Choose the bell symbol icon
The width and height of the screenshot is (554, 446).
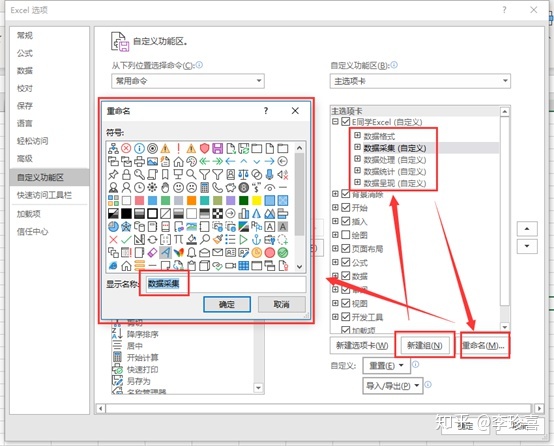[191, 253]
